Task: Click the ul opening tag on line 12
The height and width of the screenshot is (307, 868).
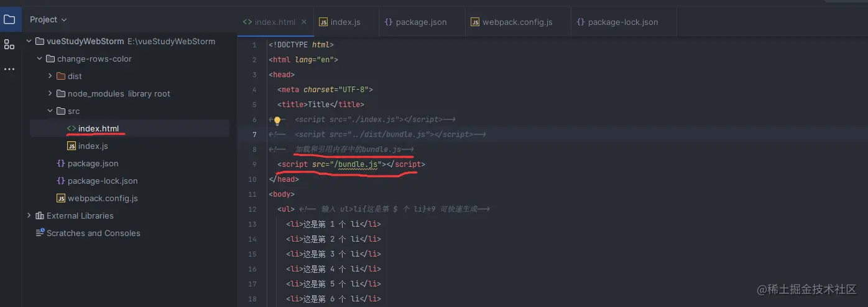Action: click(x=286, y=209)
